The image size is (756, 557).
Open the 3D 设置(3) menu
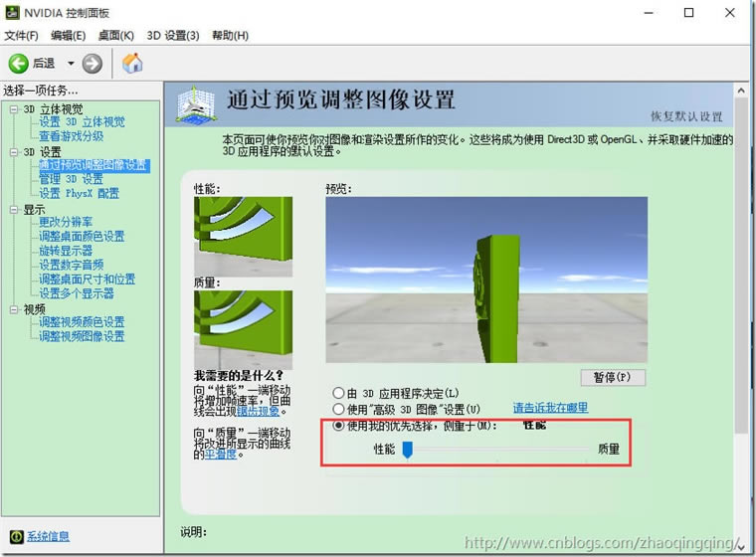(173, 35)
